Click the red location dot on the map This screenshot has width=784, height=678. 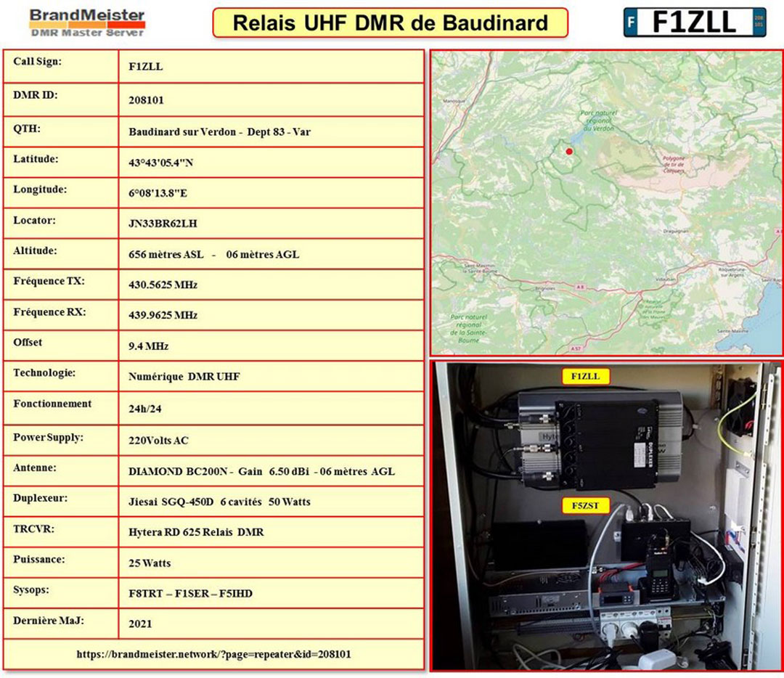tap(569, 151)
